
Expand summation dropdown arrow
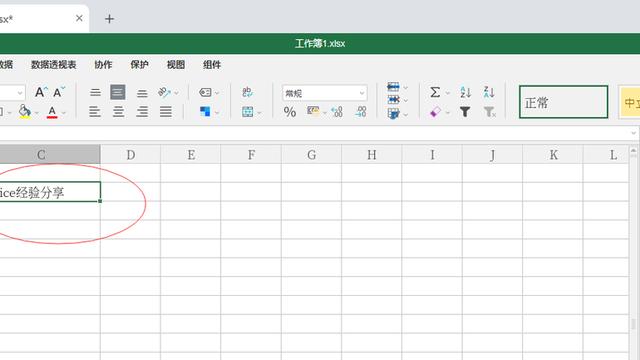pos(447,93)
